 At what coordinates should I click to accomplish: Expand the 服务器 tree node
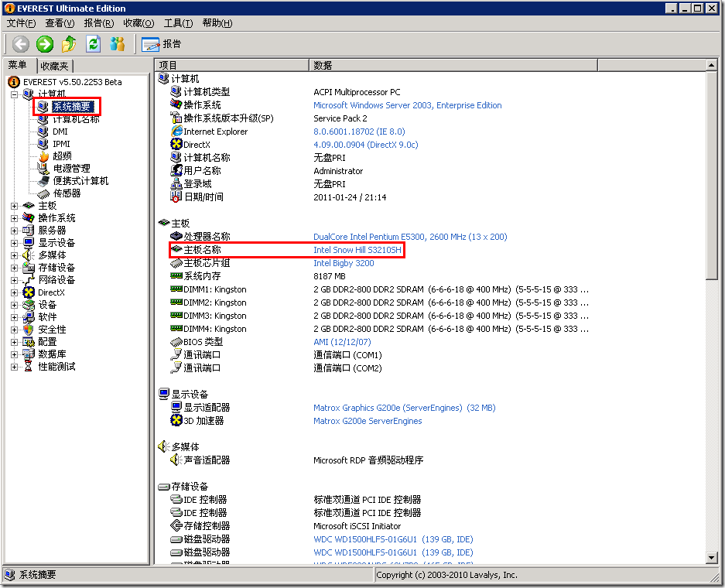[15, 231]
